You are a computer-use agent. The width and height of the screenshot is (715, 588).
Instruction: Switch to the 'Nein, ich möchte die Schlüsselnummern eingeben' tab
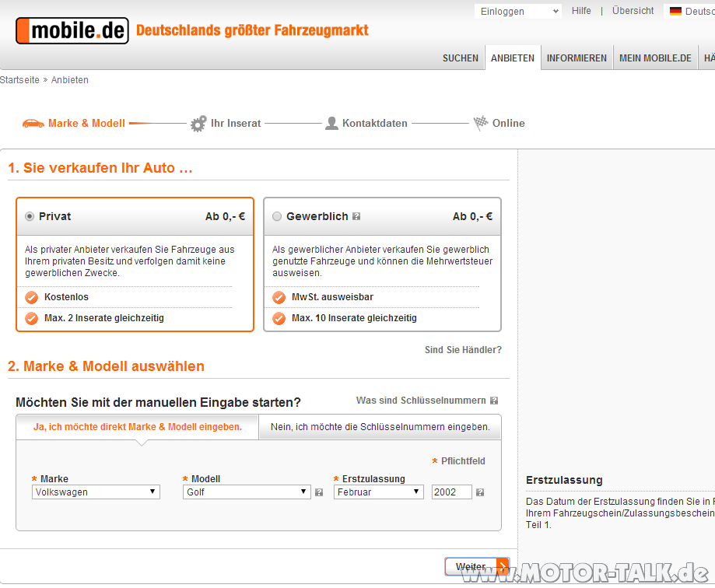tap(380, 427)
